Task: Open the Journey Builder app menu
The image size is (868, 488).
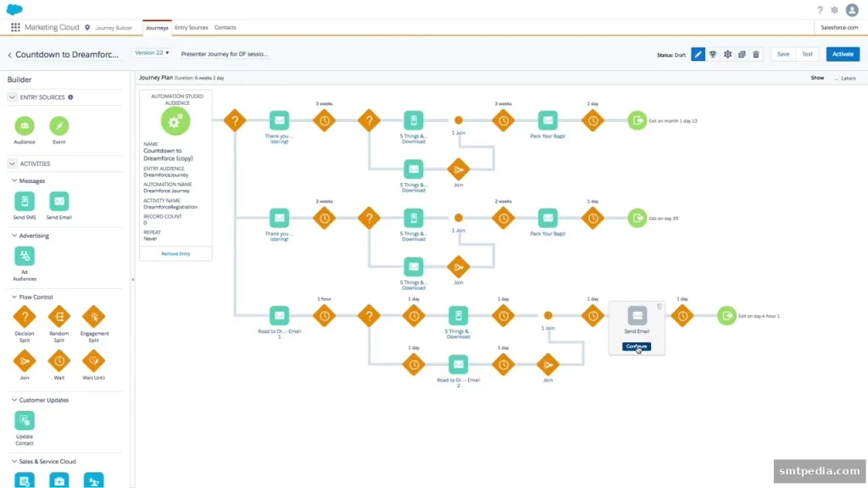Action: [x=114, y=28]
